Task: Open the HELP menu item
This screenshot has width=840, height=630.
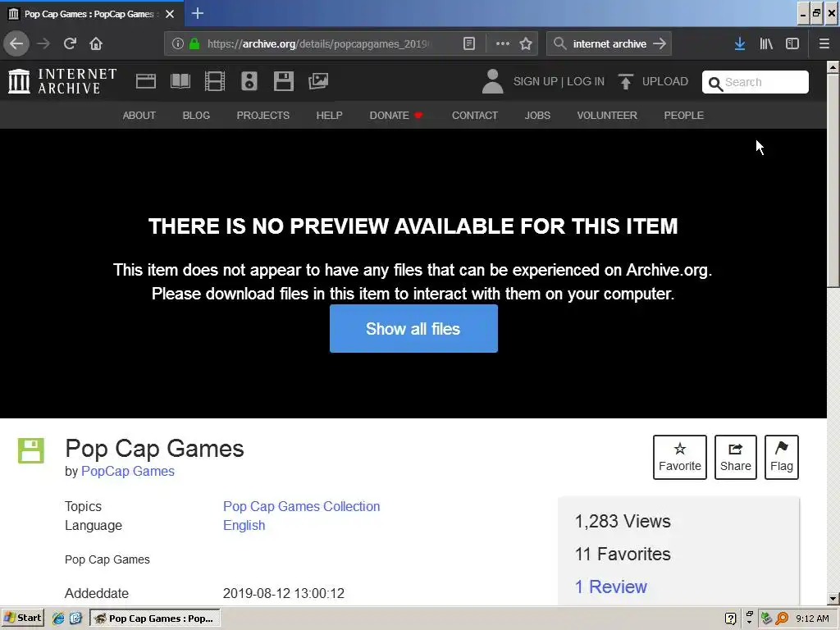Action: click(329, 115)
